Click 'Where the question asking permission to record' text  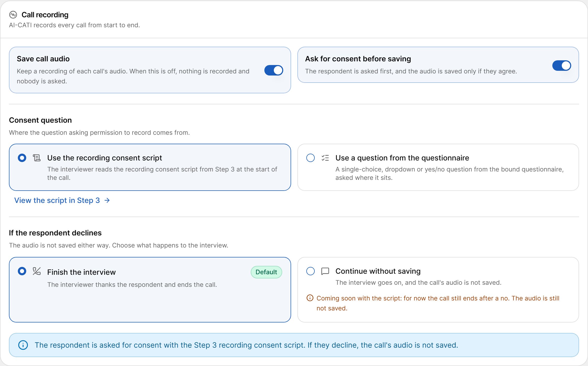tap(99, 133)
